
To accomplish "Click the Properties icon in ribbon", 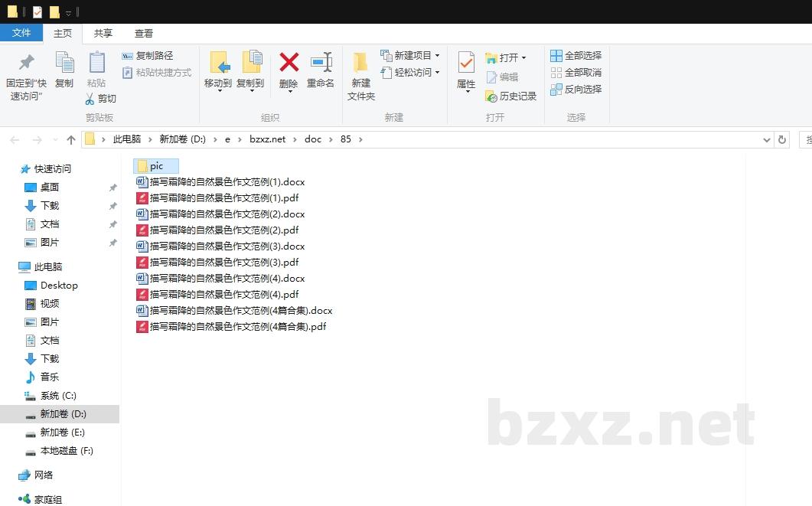I will [x=466, y=63].
